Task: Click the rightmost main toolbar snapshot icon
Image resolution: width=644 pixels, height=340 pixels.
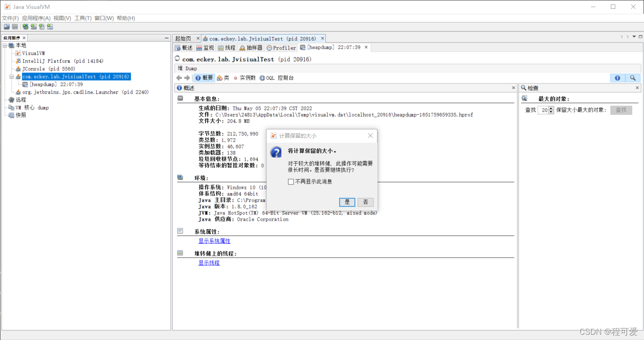Action: click(x=50, y=26)
